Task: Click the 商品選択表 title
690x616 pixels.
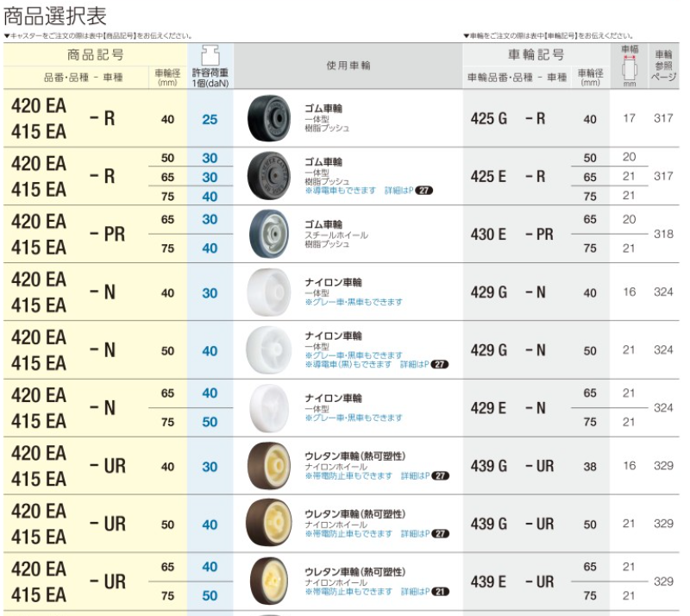Action: pos(56,16)
